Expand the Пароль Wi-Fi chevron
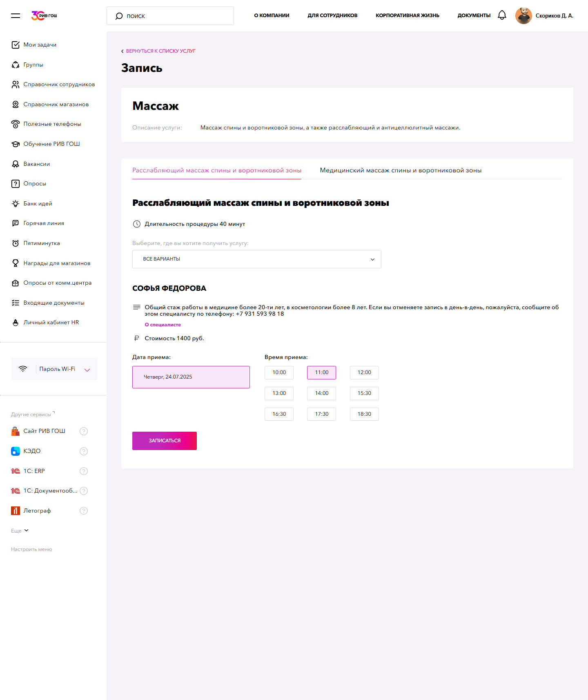The width and height of the screenshot is (588, 700). click(x=87, y=370)
